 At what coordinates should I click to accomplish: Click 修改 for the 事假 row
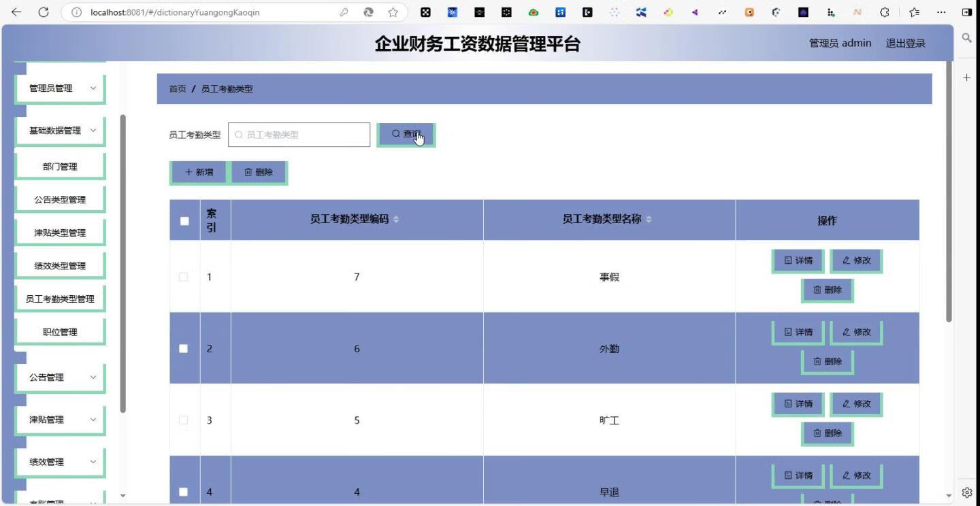[856, 260]
